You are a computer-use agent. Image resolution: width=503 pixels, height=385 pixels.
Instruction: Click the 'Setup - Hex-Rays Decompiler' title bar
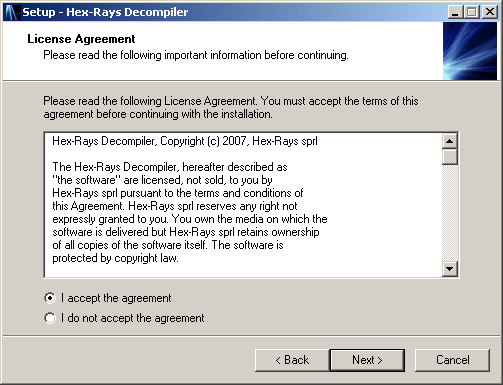[x=233, y=12]
